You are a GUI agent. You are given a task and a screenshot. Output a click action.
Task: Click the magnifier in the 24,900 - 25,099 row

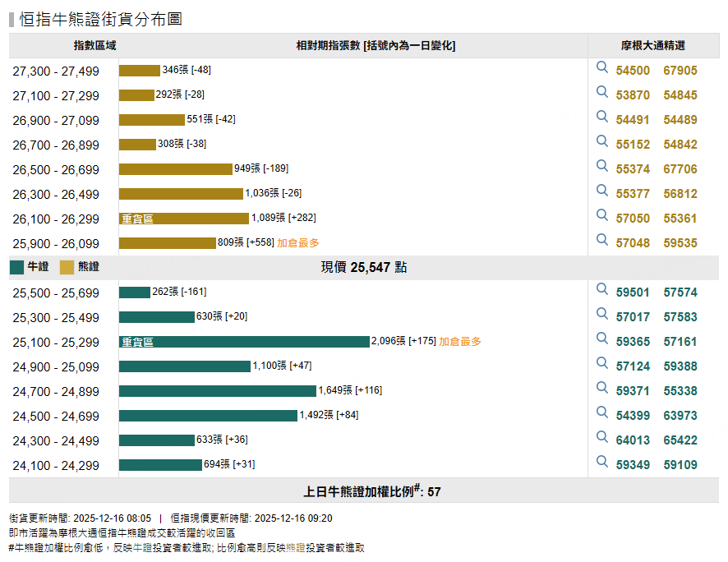602,363
